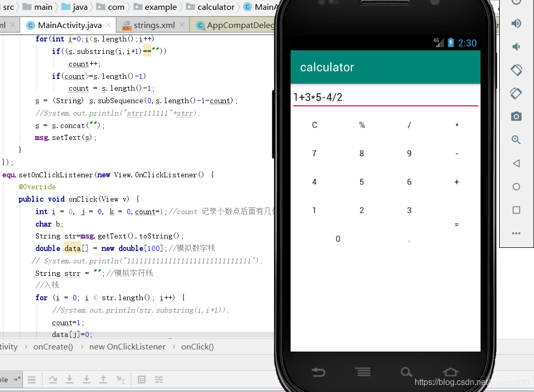Tap calculator digit 6
534x392 pixels.
coord(409,182)
